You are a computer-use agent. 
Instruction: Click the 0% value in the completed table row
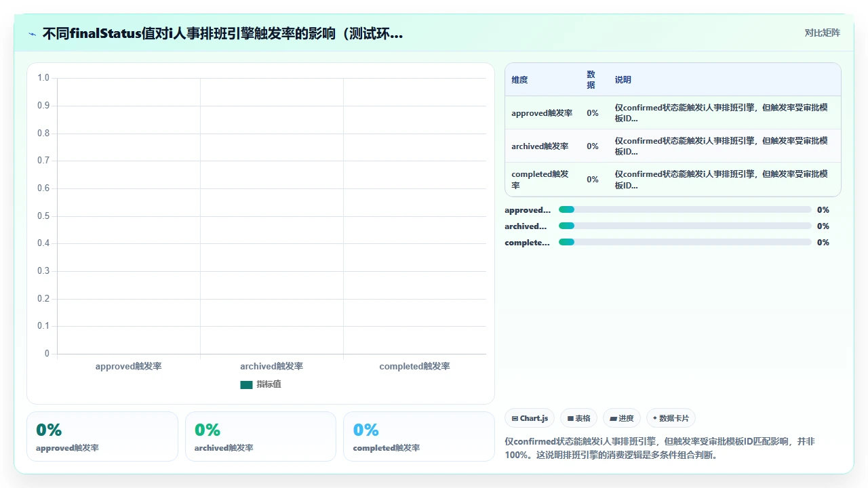point(593,180)
